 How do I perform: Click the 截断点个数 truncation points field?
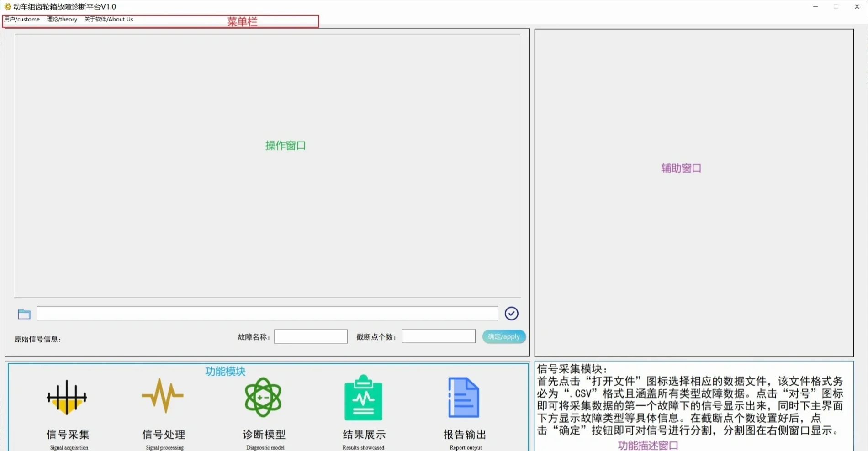tap(438, 336)
